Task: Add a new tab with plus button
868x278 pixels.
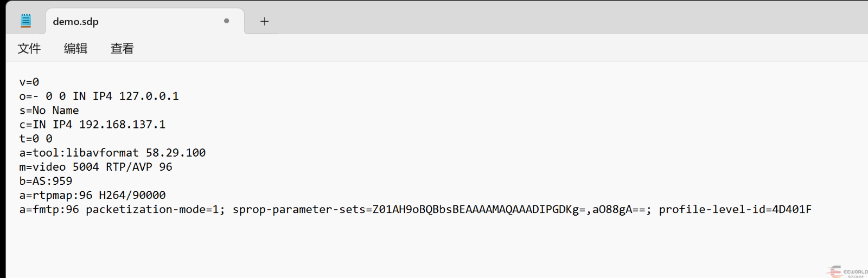Action: (264, 22)
